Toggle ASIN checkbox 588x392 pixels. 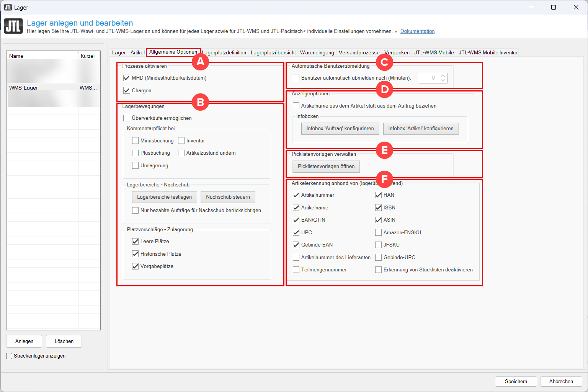coord(378,220)
